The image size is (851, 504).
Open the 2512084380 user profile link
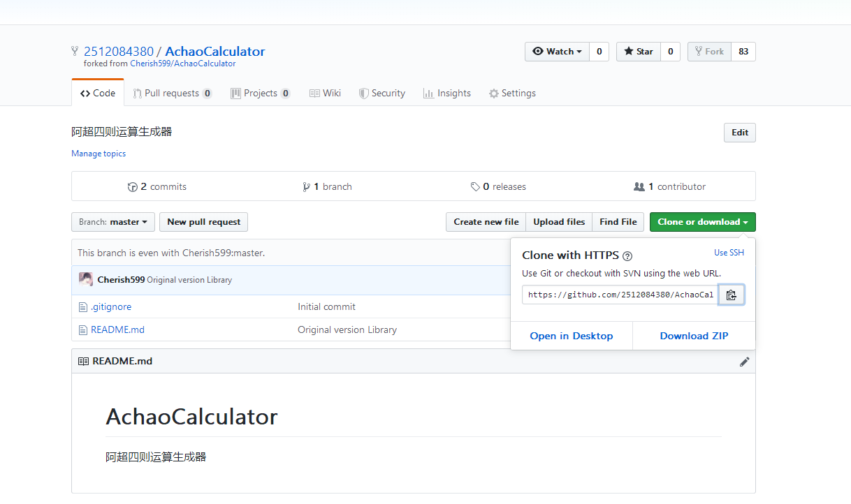119,52
